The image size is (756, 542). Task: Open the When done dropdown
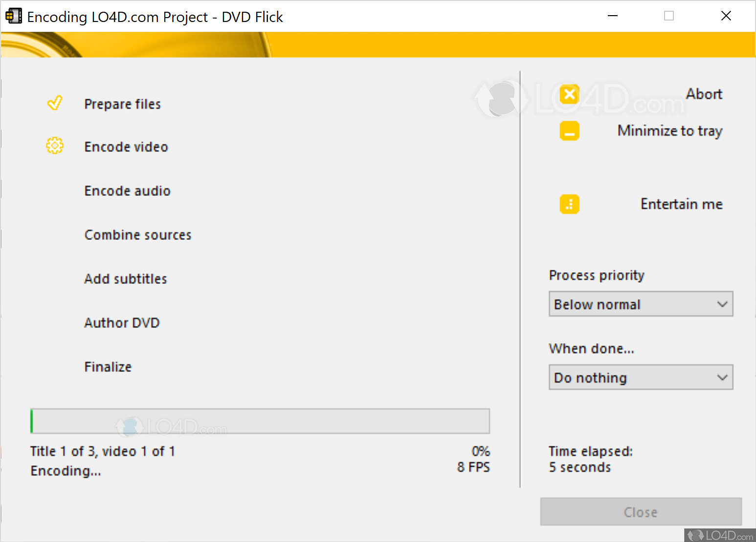[641, 377]
